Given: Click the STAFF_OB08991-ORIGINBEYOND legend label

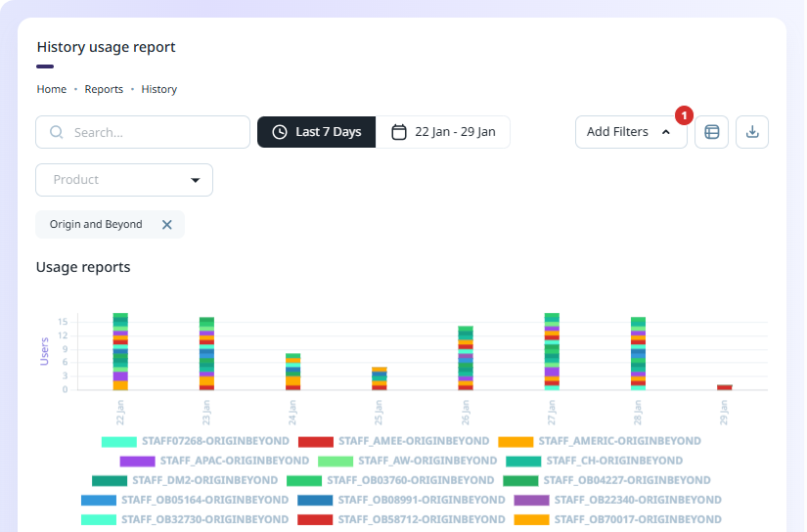Looking at the screenshot, I should [x=422, y=500].
